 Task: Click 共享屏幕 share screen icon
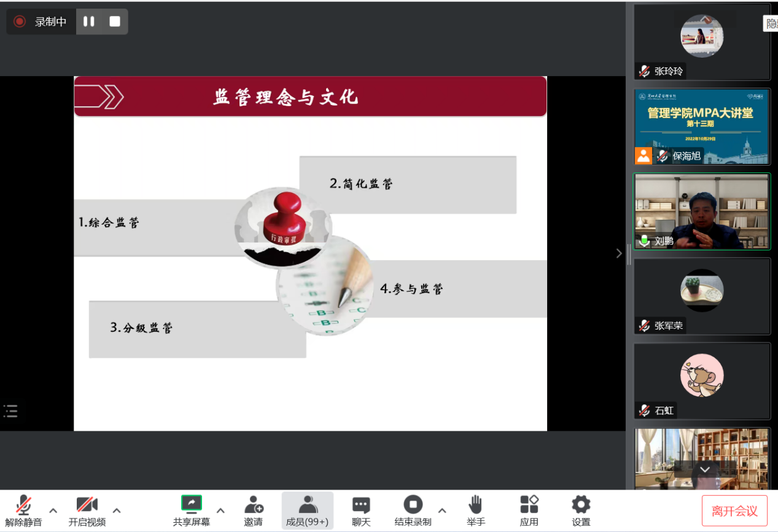pos(192,511)
